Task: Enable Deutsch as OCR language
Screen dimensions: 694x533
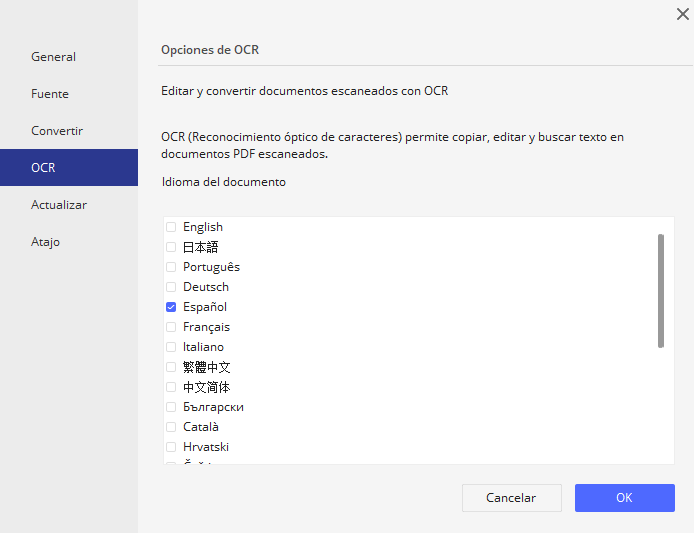Action: [171, 287]
